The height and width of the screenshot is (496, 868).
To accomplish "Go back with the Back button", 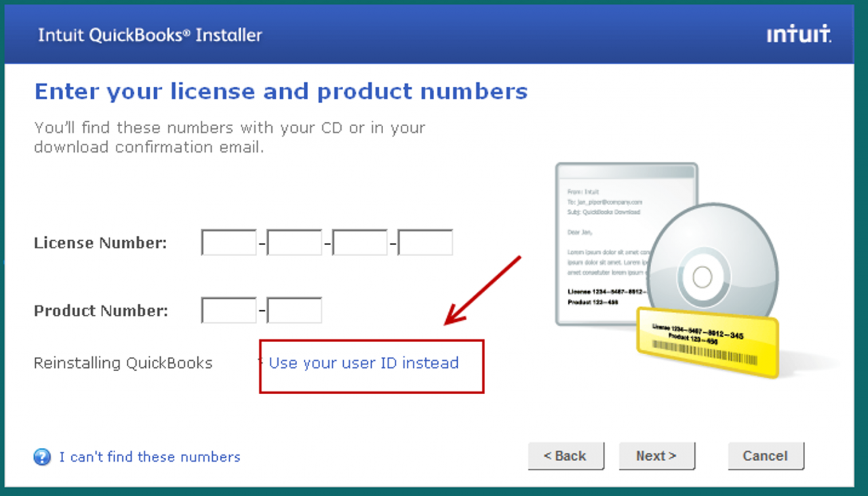I will click(566, 456).
